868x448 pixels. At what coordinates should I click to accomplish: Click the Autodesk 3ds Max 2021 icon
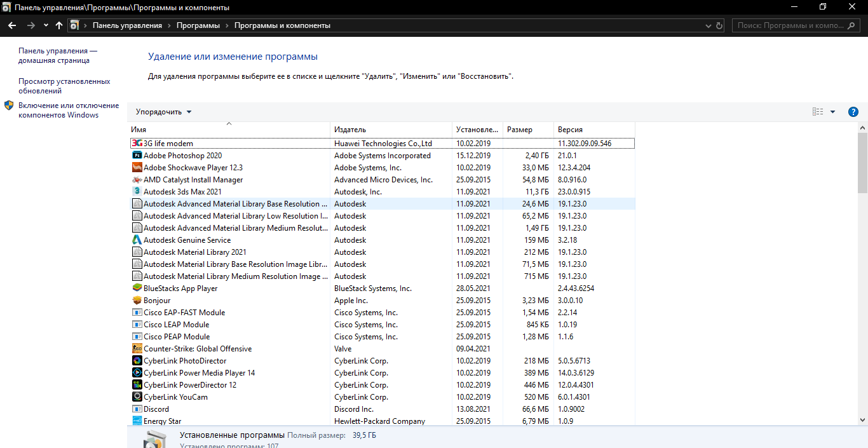[137, 192]
